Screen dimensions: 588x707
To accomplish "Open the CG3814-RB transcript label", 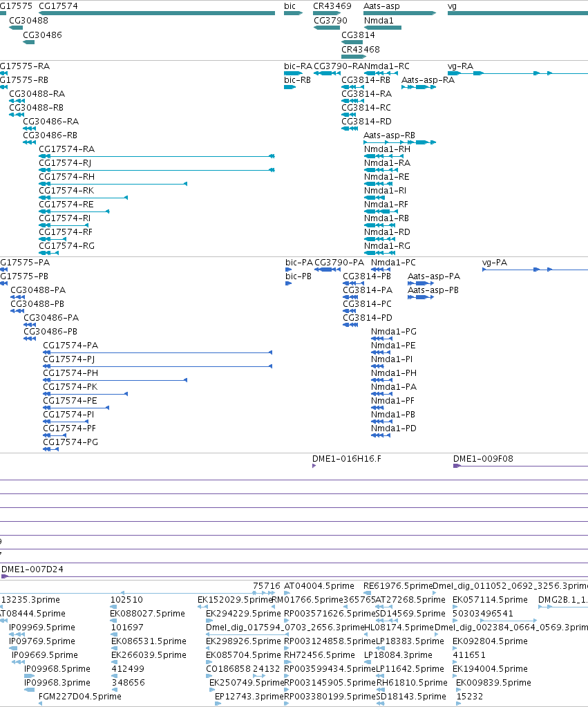I will [366, 79].
